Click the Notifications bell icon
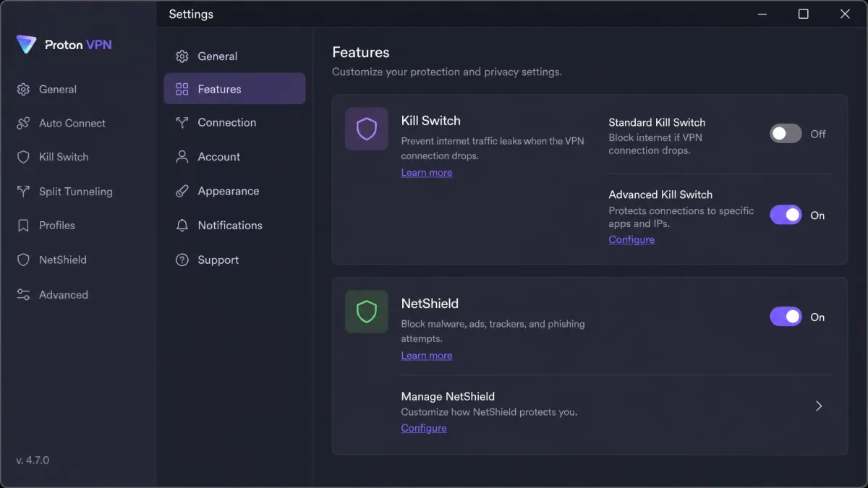This screenshot has height=488, width=868. pyautogui.click(x=182, y=226)
